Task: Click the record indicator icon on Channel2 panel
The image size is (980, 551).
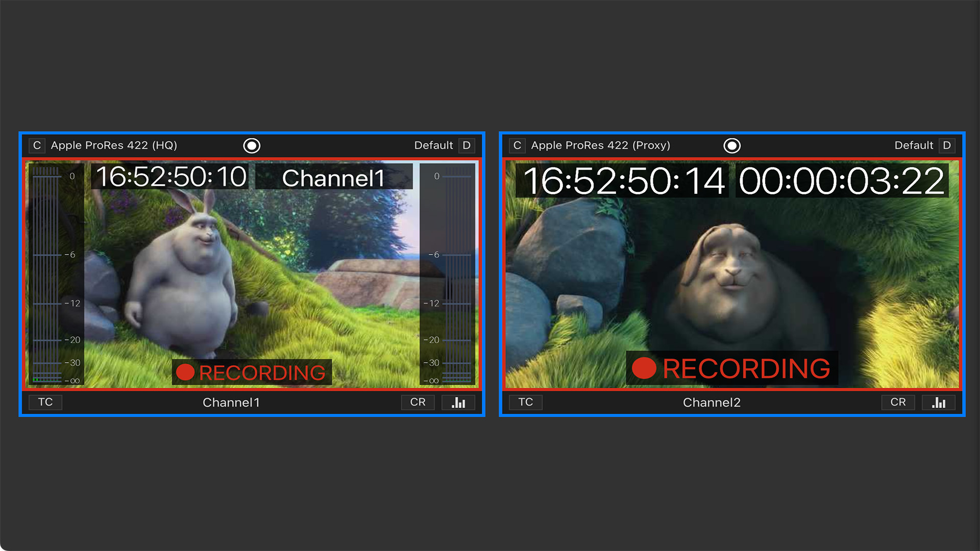Action: point(732,146)
